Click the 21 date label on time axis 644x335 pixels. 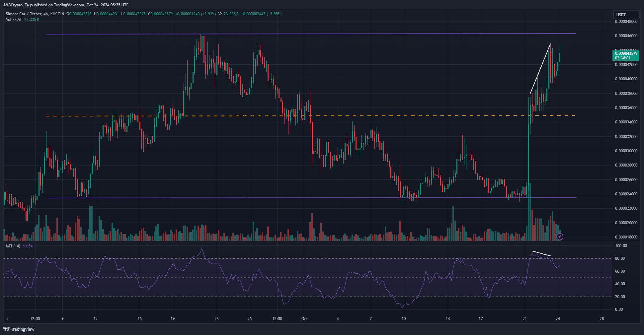(524, 319)
